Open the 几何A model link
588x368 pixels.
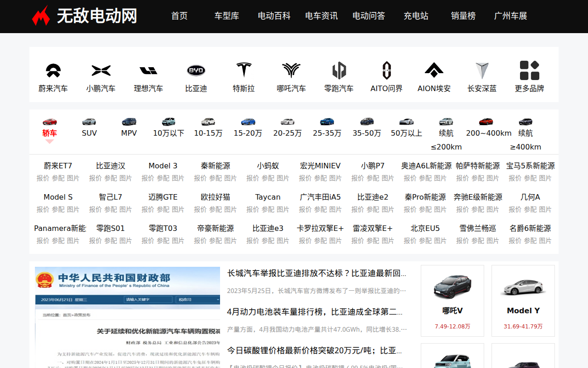coord(530,197)
